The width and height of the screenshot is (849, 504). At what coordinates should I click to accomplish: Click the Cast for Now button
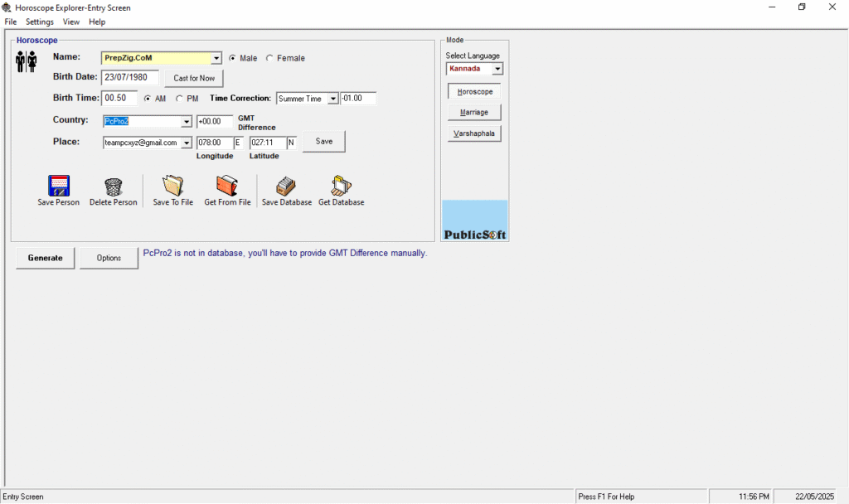[194, 78]
